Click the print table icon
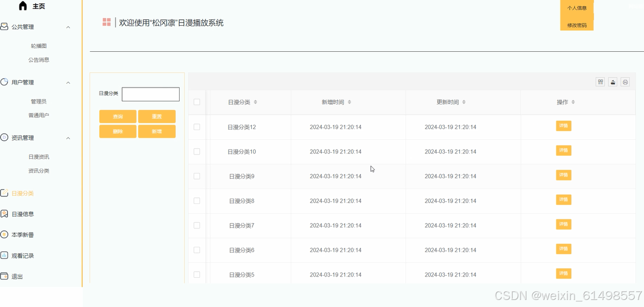Image resolution: width=644 pixels, height=307 pixels. coord(625,82)
